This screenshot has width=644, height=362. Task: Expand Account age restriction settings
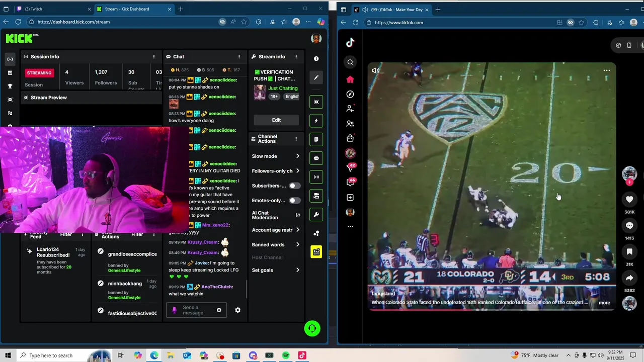tap(276, 230)
